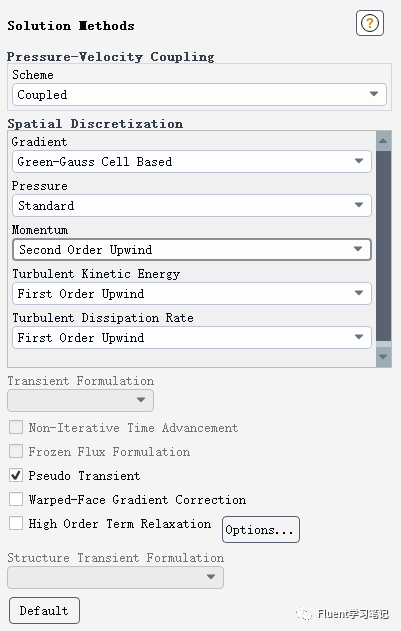Click the Default button
The width and height of the screenshot is (401, 631).
(44, 610)
